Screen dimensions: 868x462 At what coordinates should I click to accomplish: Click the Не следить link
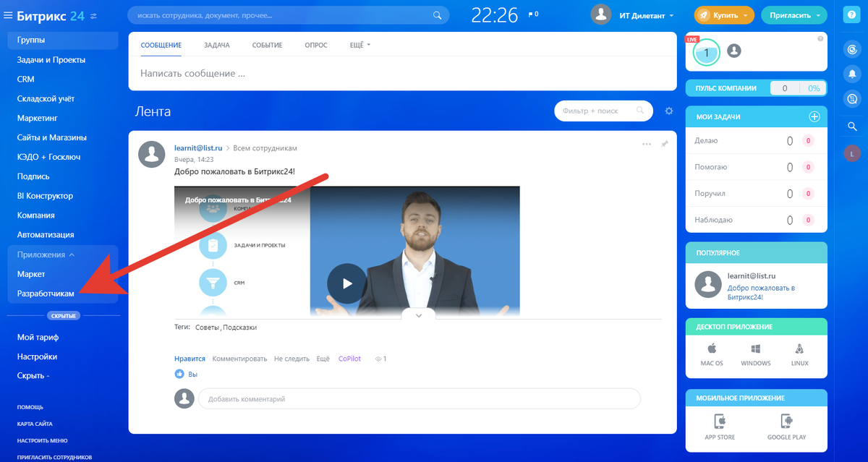point(292,359)
